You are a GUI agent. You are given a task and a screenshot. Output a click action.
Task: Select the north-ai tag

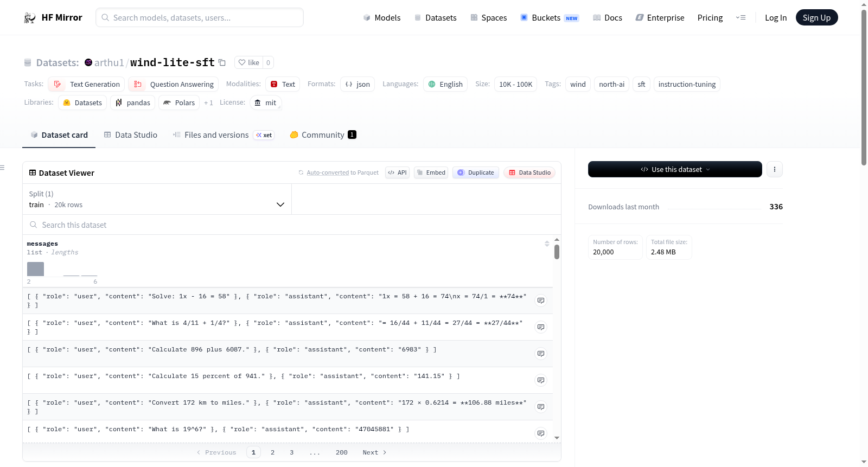(x=611, y=84)
